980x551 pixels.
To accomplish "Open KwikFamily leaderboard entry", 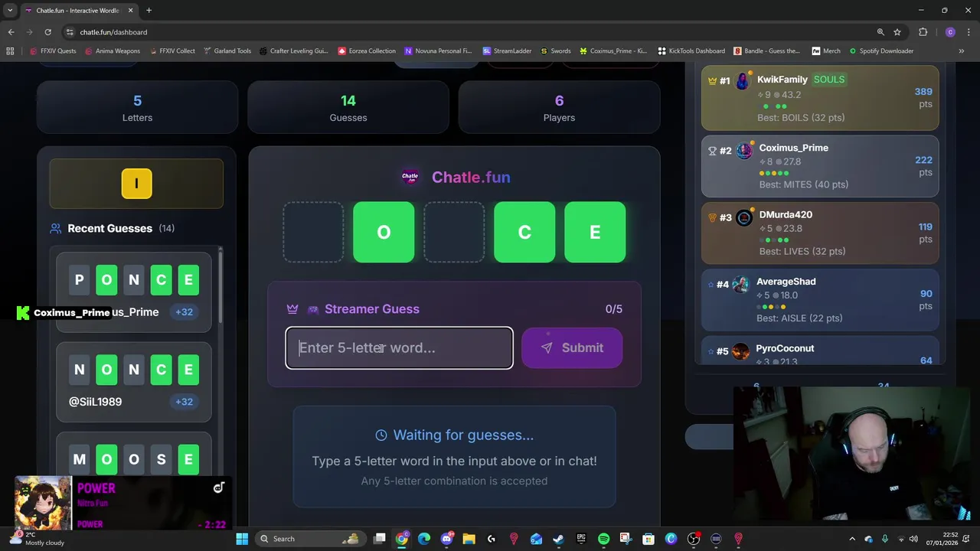I will tap(820, 98).
